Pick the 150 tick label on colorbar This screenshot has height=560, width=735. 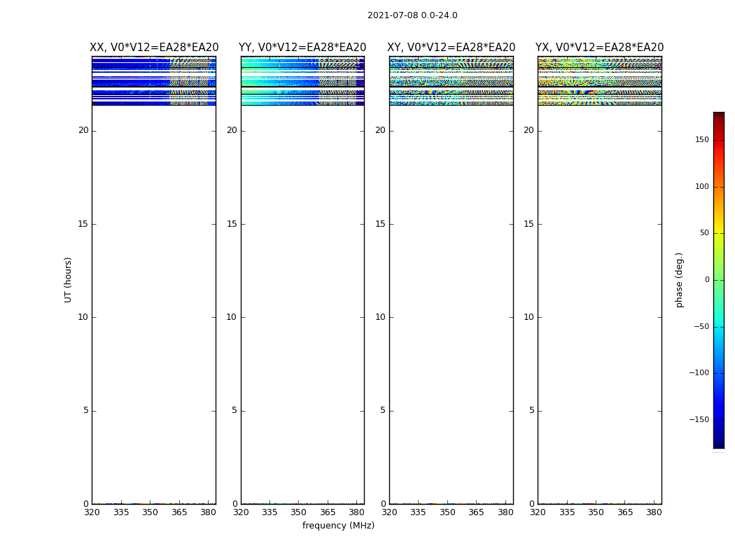(x=701, y=140)
